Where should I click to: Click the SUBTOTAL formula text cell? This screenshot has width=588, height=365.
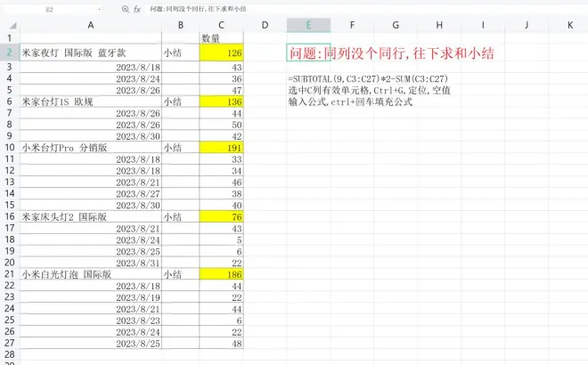pyautogui.click(x=308, y=79)
